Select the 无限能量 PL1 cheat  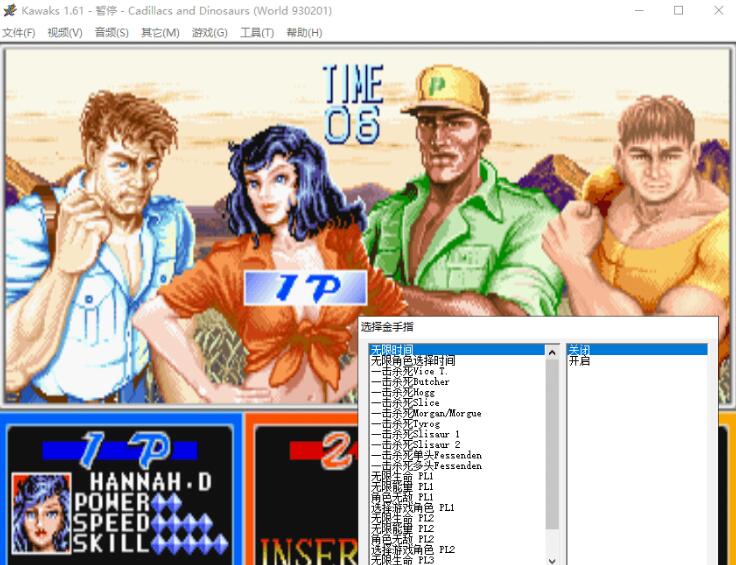457,487
